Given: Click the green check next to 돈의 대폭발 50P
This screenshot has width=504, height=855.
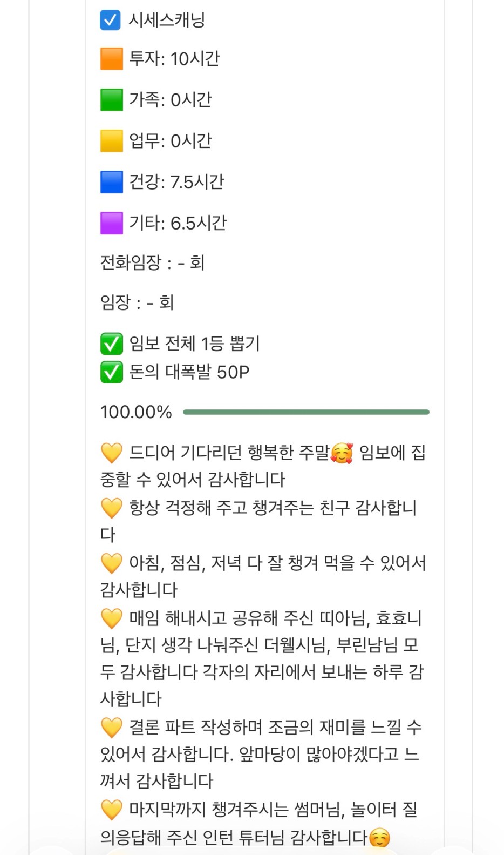Looking at the screenshot, I should (x=112, y=372).
